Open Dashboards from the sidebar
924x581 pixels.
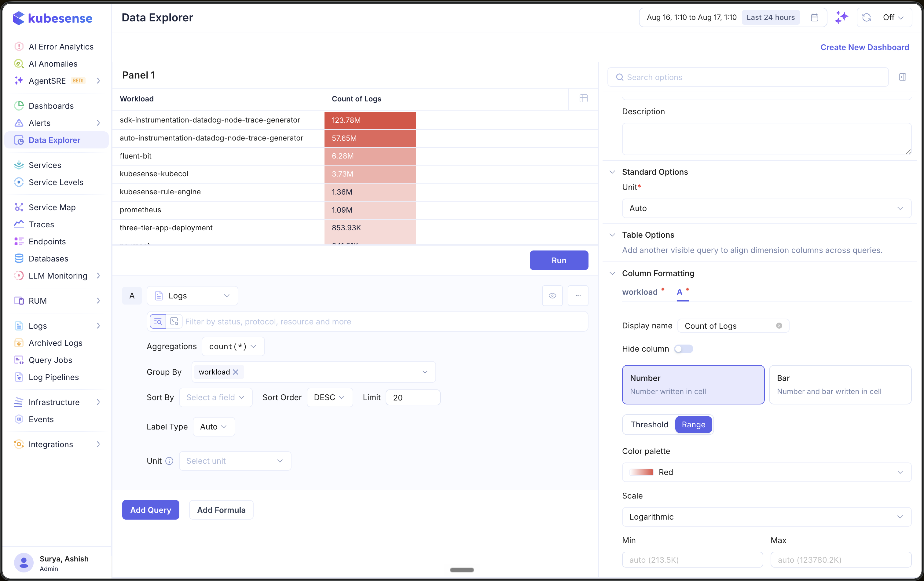pyautogui.click(x=51, y=106)
